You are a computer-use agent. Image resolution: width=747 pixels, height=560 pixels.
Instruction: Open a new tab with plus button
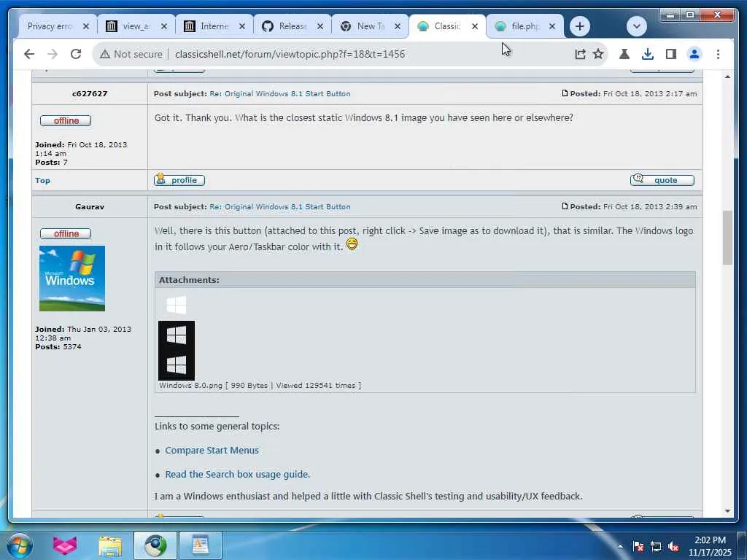point(580,26)
